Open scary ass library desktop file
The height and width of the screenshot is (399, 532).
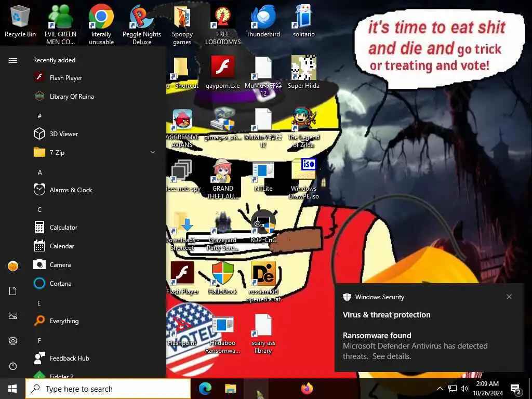[x=263, y=334]
